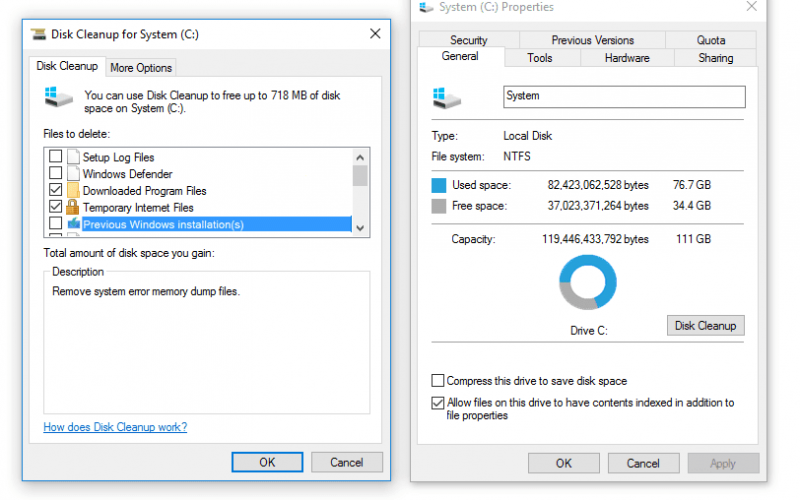This screenshot has width=800, height=500.
Task: Click the Disk Cleanup button in Properties
Action: pos(706,326)
